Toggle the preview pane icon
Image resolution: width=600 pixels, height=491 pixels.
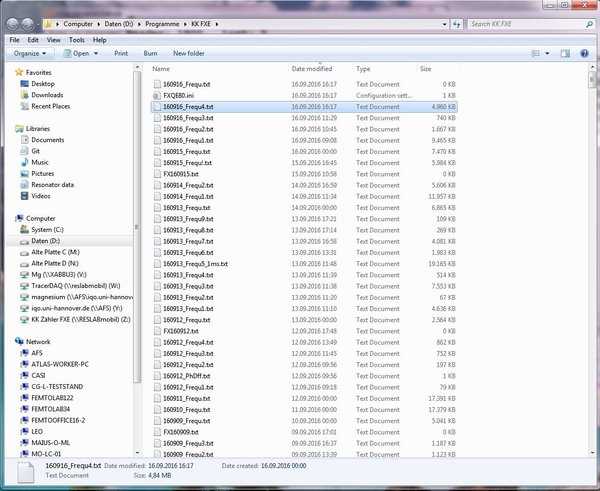[x=565, y=54]
